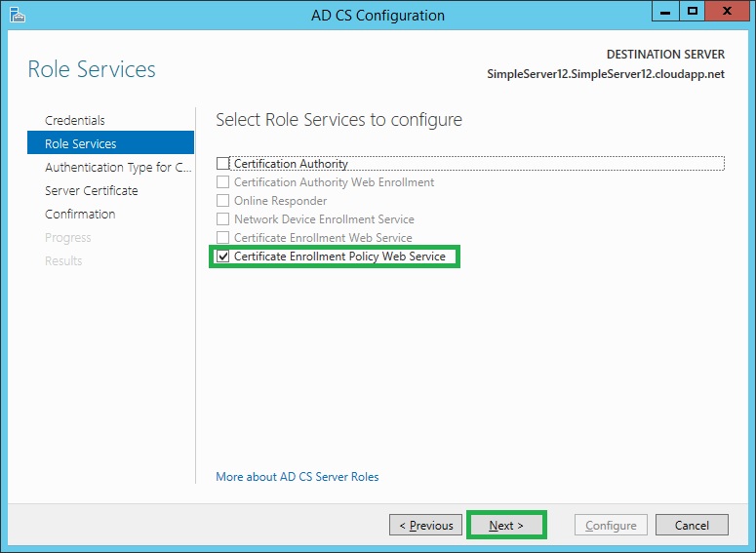Click the Certificate Enrollment Web Service checkbox

click(x=223, y=238)
